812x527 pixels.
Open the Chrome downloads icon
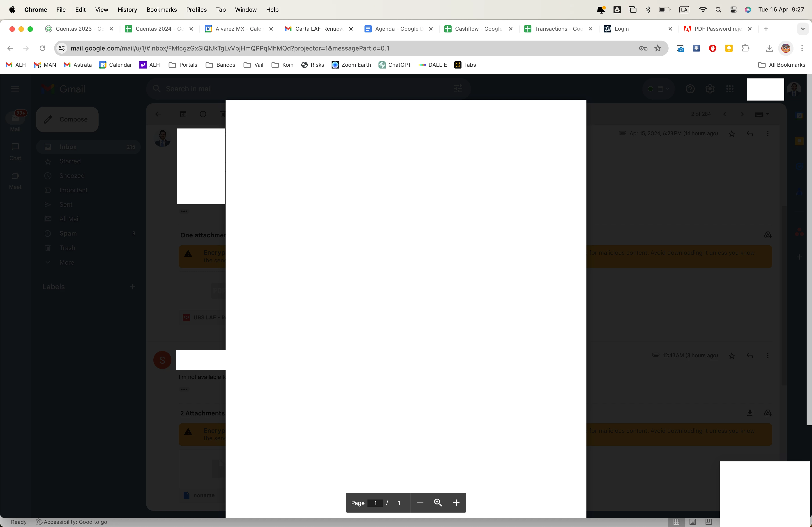pos(769,48)
